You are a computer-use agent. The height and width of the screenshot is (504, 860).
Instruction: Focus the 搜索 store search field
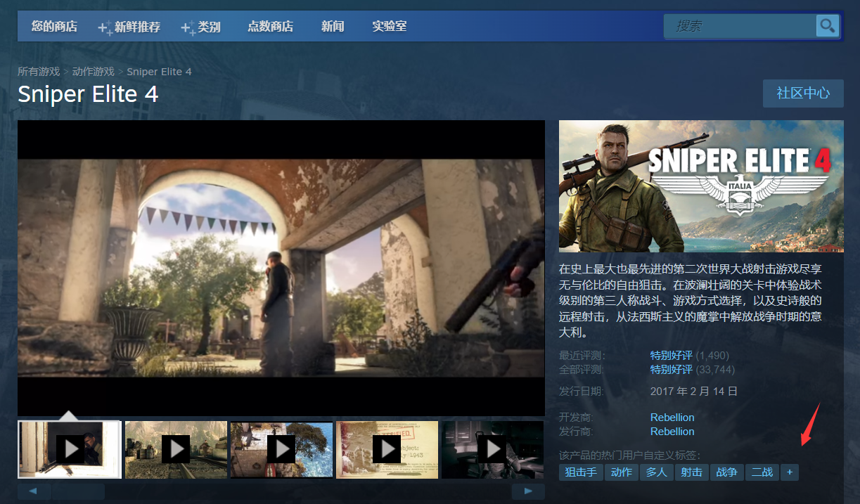pyautogui.click(x=740, y=26)
